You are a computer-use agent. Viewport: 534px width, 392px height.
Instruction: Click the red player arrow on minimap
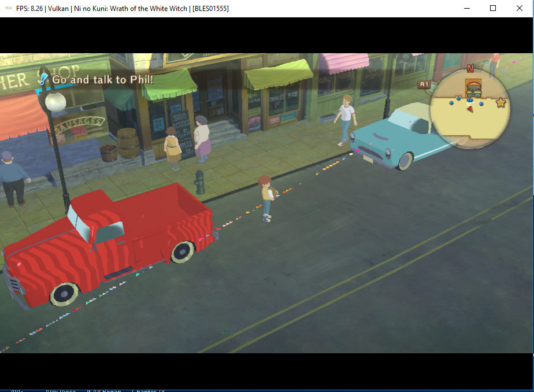pos(470,109)
